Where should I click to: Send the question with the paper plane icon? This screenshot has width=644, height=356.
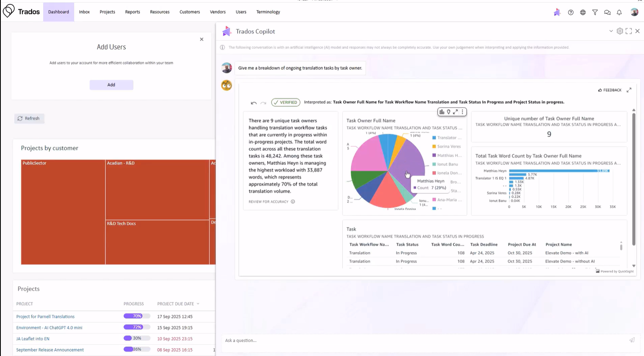pyautogui.click(x=632, y=340)
